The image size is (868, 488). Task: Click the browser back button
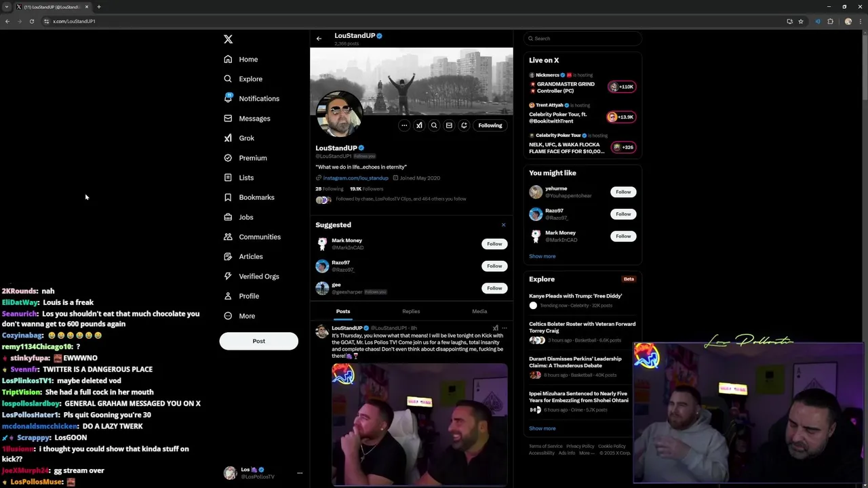(7, 21)
